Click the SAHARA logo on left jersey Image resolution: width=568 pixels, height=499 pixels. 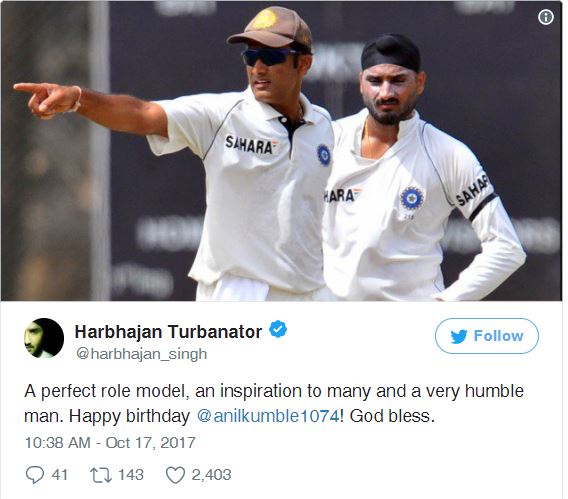[x=251, y=145]
